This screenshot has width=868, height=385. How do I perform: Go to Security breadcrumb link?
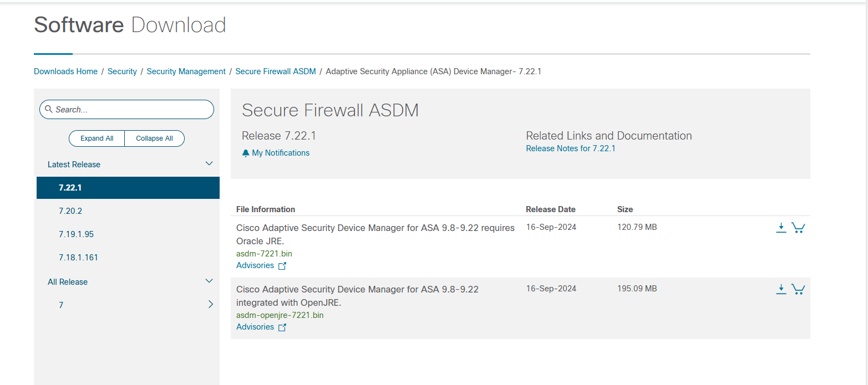122,71
